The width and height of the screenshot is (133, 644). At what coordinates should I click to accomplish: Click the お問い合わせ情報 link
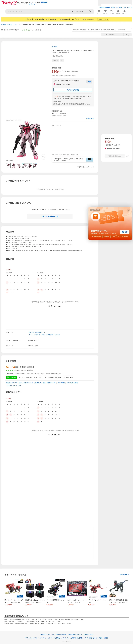click(72, 383)
